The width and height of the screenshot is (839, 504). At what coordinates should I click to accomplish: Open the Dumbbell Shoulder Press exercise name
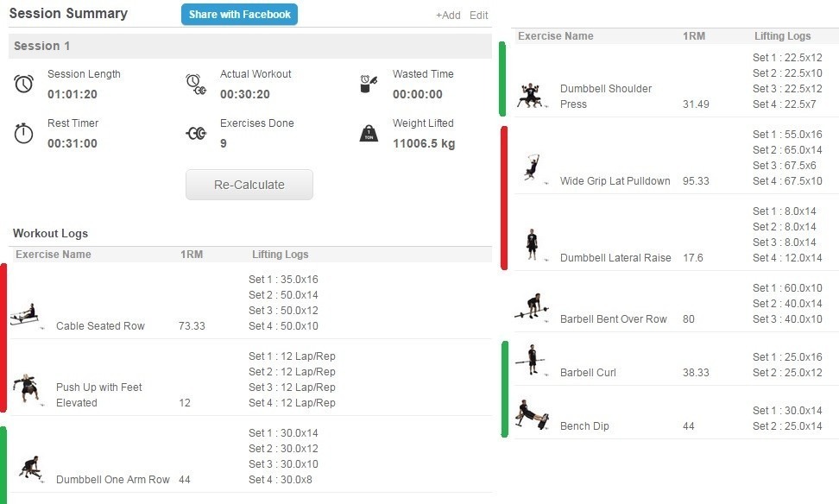coord(605,96)
